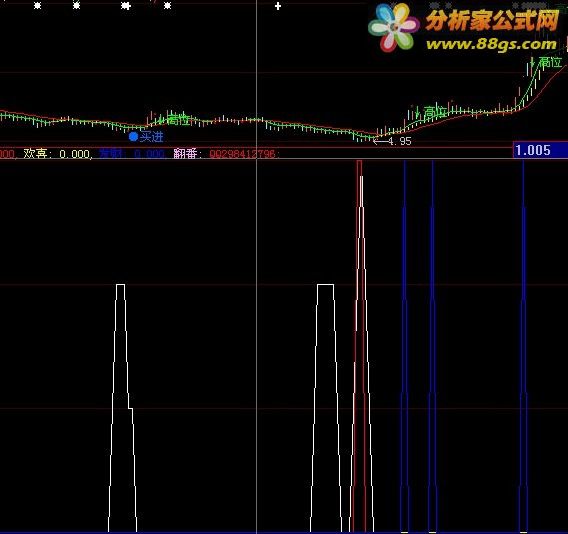Open the www.88gs.com link
The width and height of the screenshot is (568, 534).
coord(491,45)
